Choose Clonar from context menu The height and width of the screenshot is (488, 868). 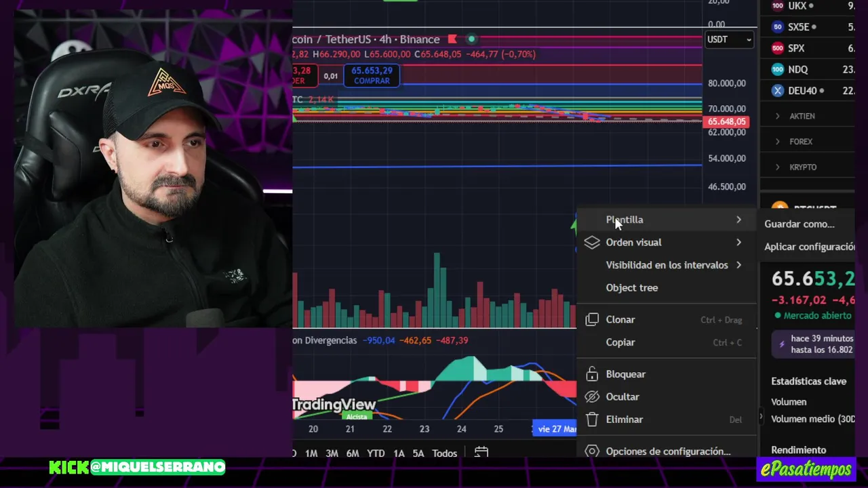coord(666,319)
